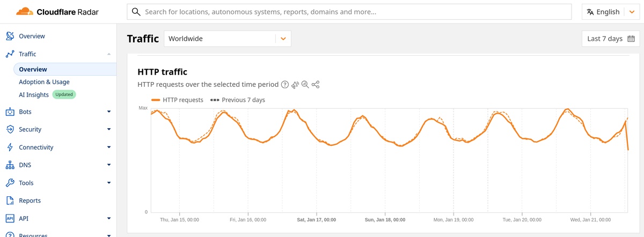Click the Reports icon in sidebar
This screenshot has height=237, width=644.
[9, 201]
